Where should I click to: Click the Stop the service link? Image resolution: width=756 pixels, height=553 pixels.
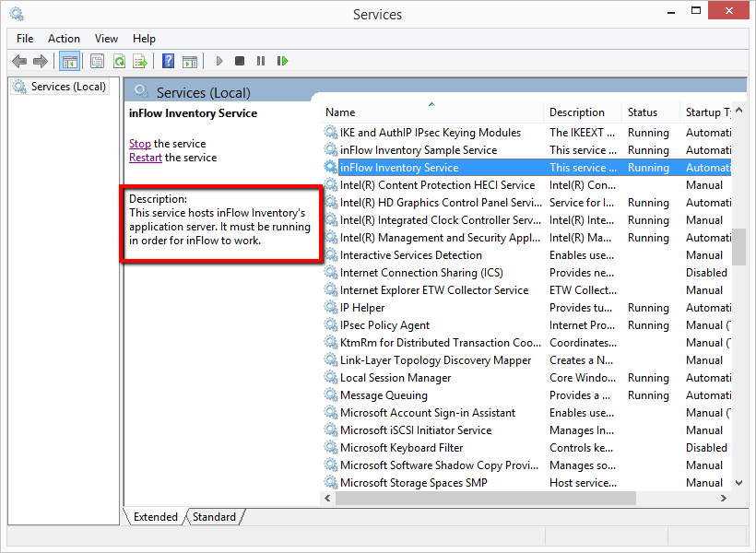point(140,144)
